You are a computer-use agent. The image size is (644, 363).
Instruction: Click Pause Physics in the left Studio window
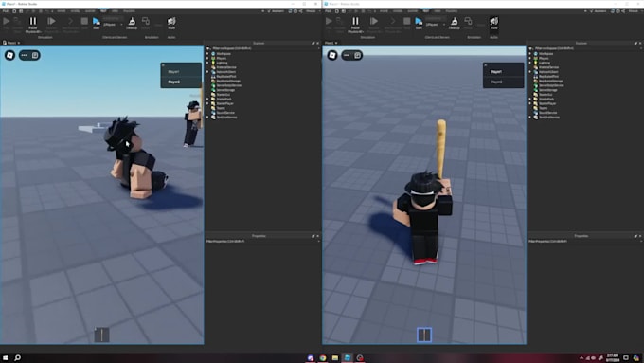[x=33, y=25]
